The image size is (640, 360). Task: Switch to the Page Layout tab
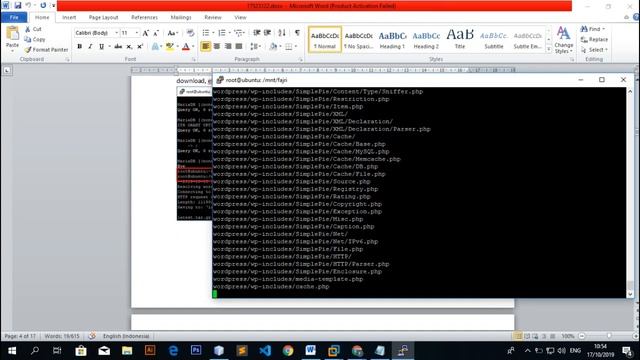click(x=103, y=18)
